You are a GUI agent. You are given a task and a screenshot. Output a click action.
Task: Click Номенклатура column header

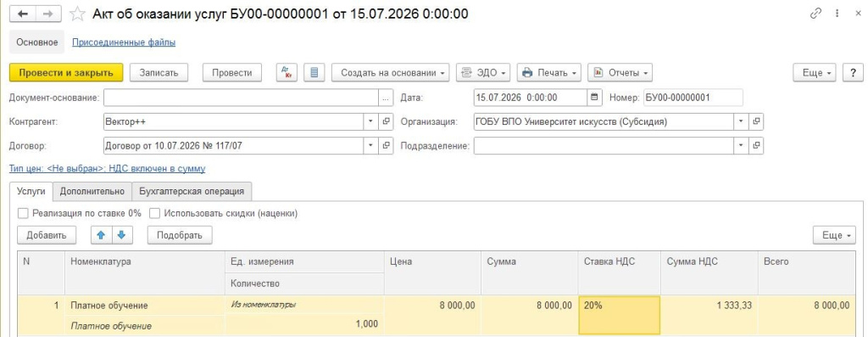tap(145, 272)
